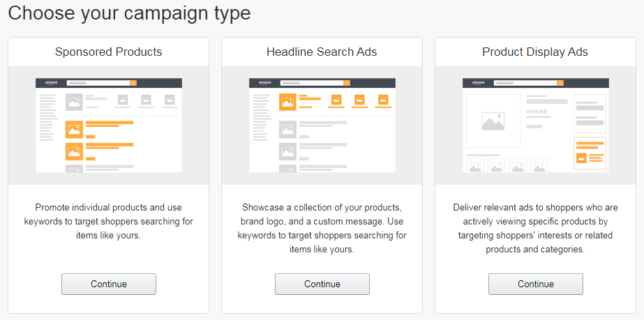Click the Sponsored Products preview illustration
This screenshot has width=644, height=320.
point(109,125)
